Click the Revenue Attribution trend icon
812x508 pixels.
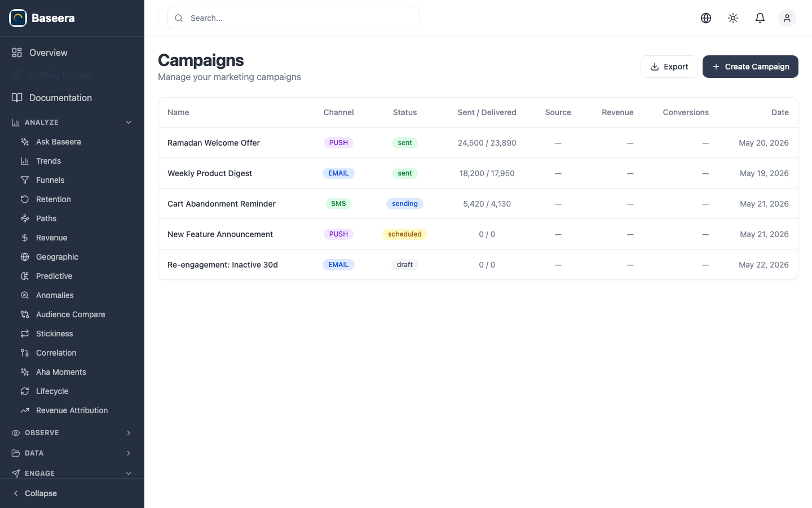(x=25, y=410)
